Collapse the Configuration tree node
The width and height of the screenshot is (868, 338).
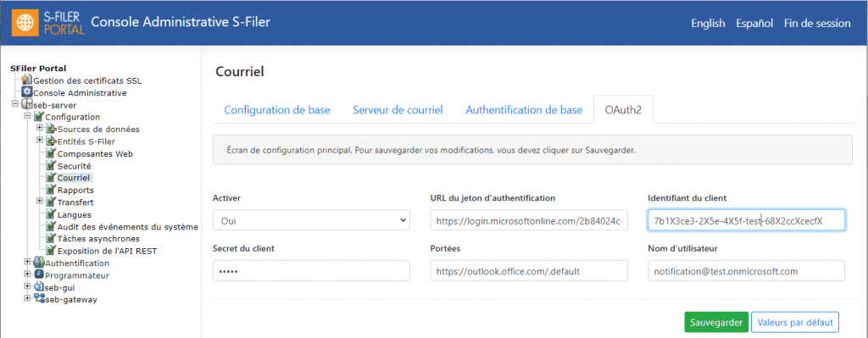(27, 115)
